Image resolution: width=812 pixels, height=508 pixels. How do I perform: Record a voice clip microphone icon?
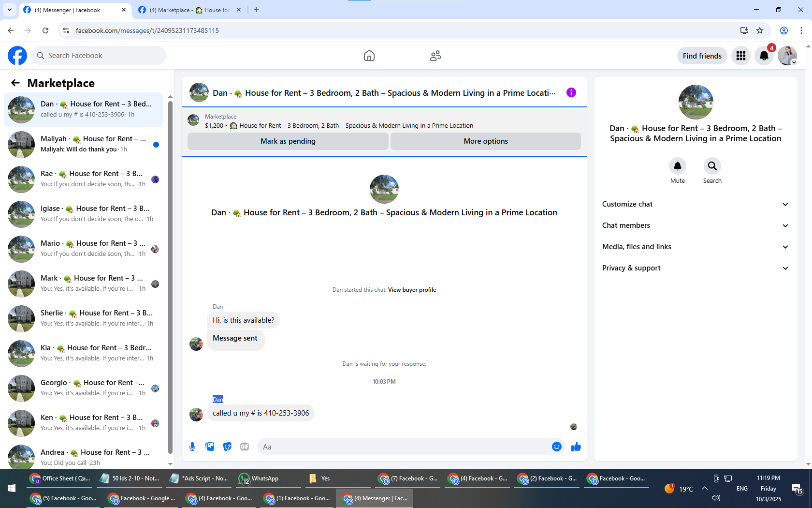192,447
